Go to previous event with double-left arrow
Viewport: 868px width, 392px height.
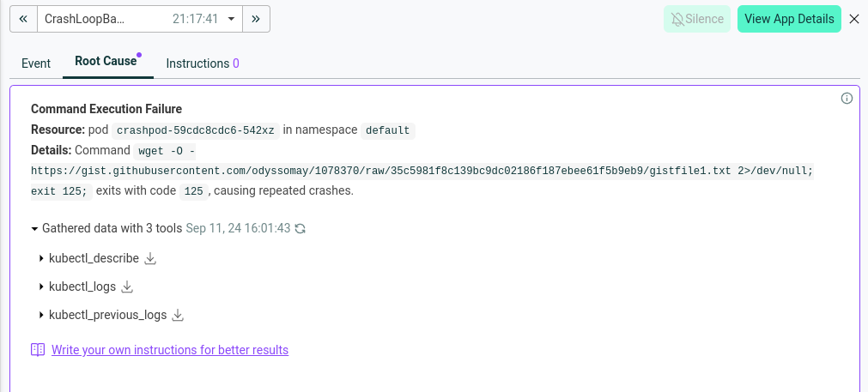[23, 19]
